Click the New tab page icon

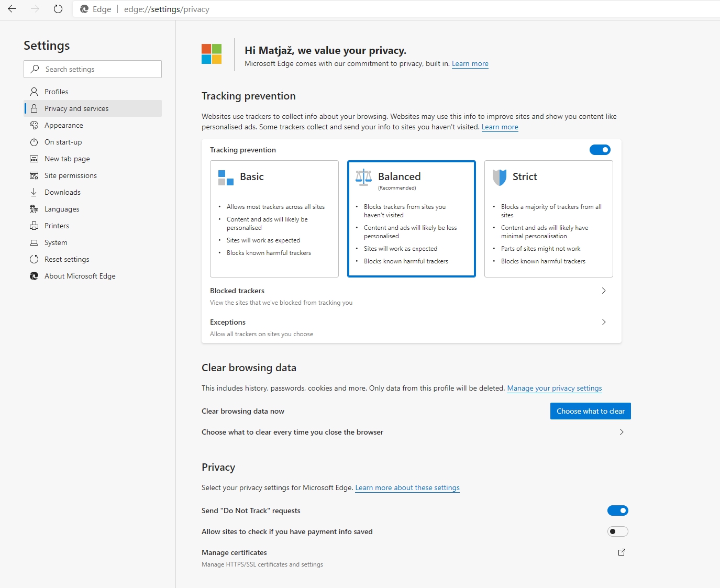(x=34, y=159)
